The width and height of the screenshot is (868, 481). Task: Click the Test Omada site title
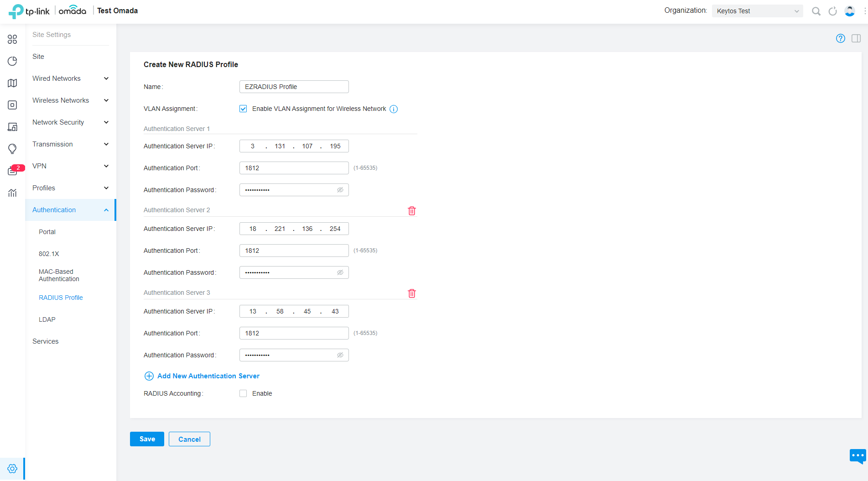(x=117, y=10)
